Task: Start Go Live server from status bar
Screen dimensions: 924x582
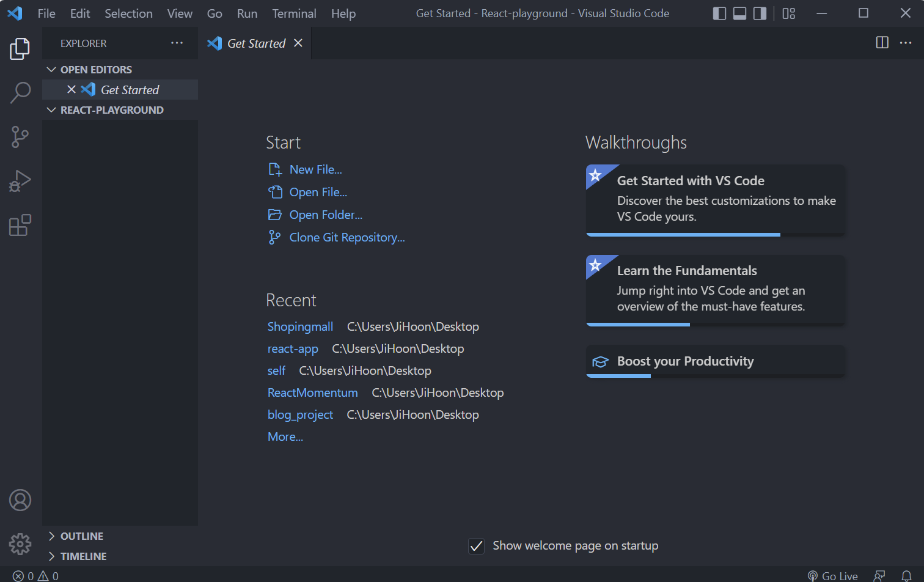Action: (x=833, y=576)
